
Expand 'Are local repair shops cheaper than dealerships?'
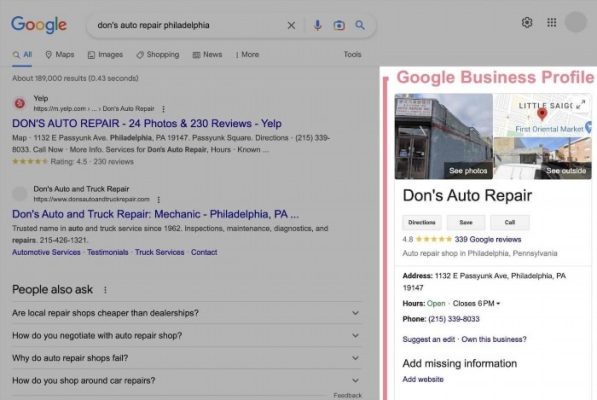pos(187,313)
